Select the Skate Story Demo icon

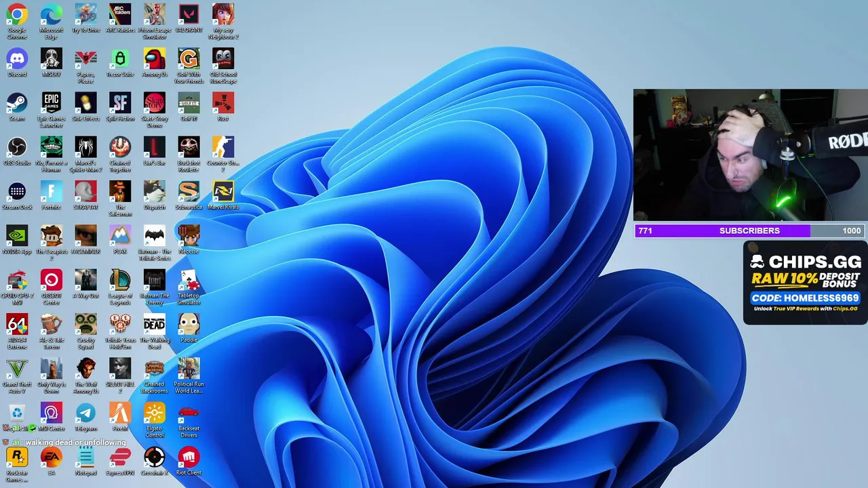(155, 103)
